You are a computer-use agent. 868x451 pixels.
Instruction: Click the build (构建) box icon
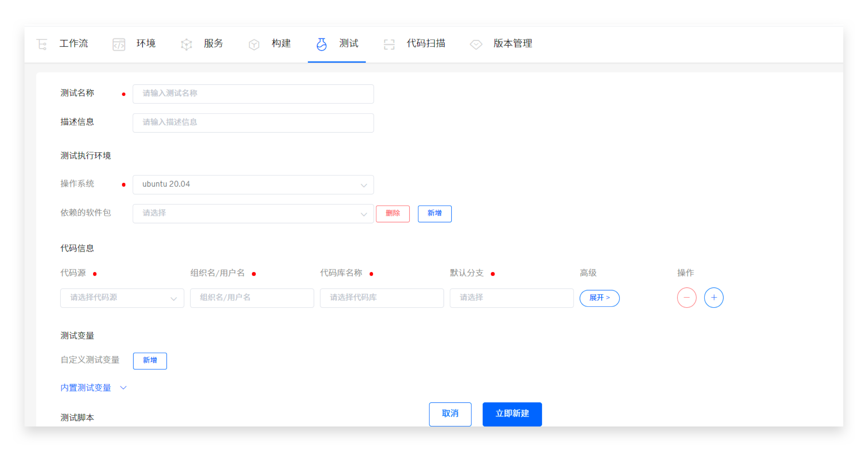pos(254,44)
